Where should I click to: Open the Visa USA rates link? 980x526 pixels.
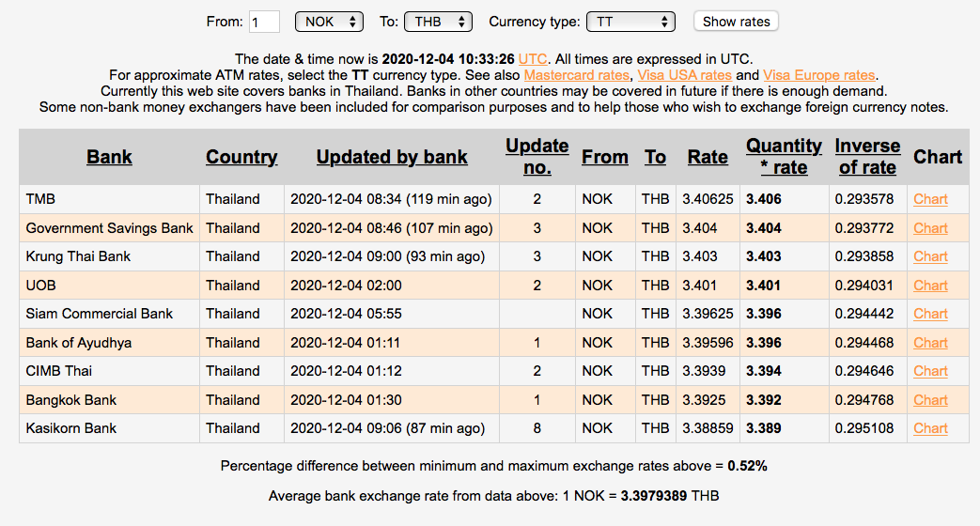click(684, 75)
